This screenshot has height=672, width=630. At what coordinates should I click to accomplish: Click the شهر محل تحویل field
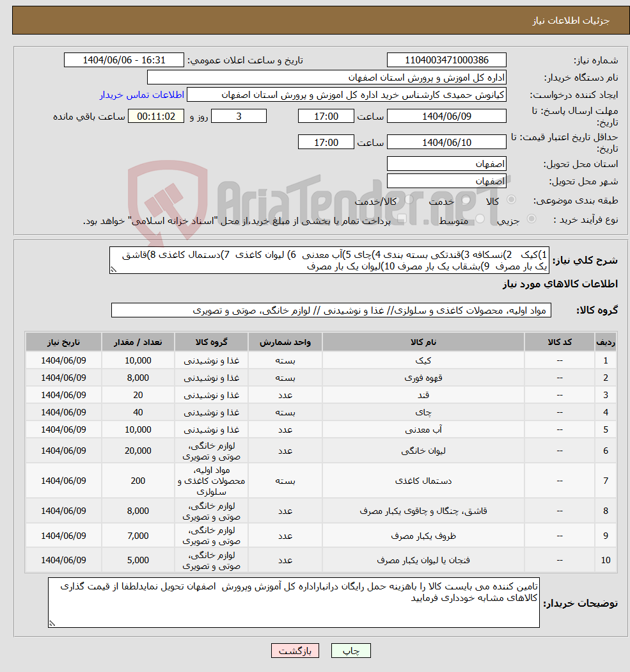click(446, 180)
